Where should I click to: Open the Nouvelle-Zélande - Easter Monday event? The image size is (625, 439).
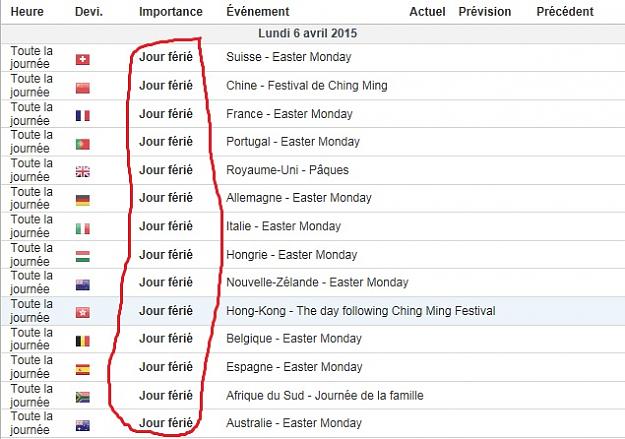[317, 282]
